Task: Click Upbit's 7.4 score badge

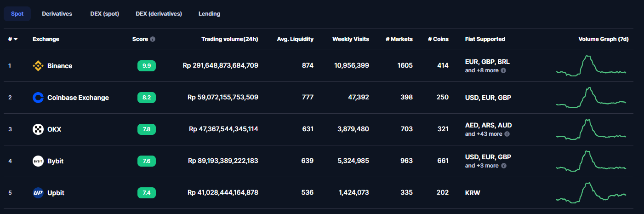Action: point(147,193)
